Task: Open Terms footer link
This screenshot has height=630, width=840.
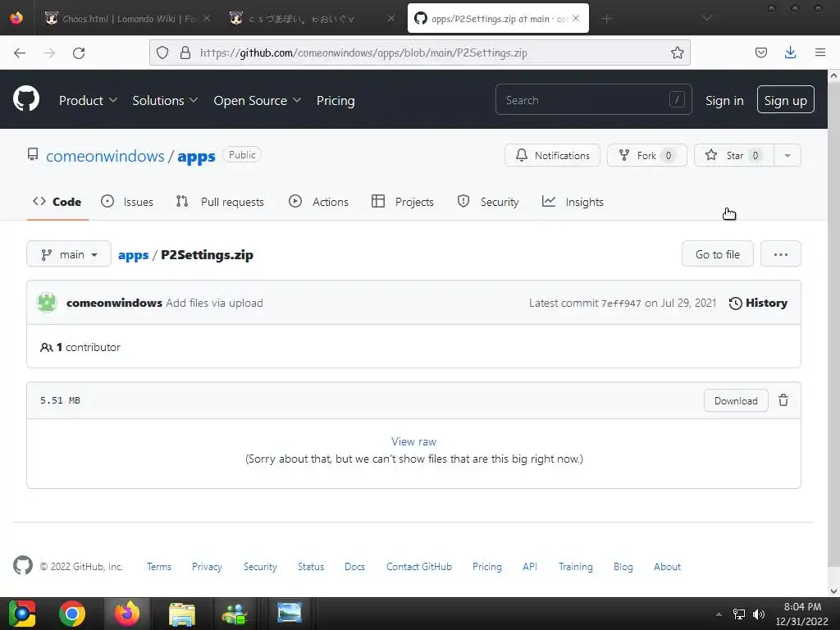Action: coord(159,566)
